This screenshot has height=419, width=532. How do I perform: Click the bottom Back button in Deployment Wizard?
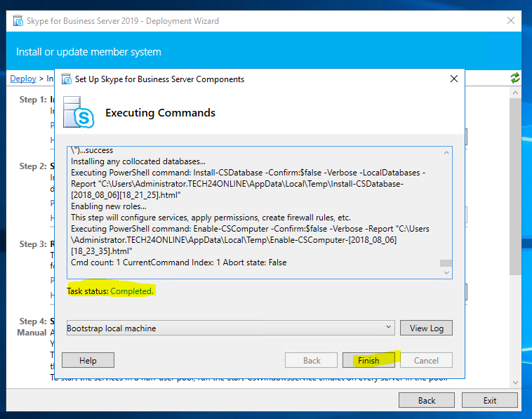[427, 400]
